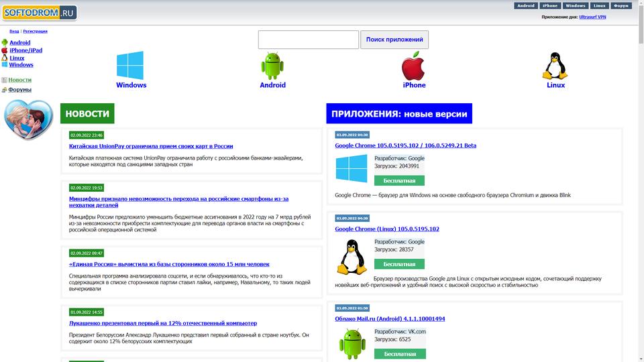Viewport: 644px width, 362px height.
Task: Select the large Linux penguin icon
Action: coord(555,66)
